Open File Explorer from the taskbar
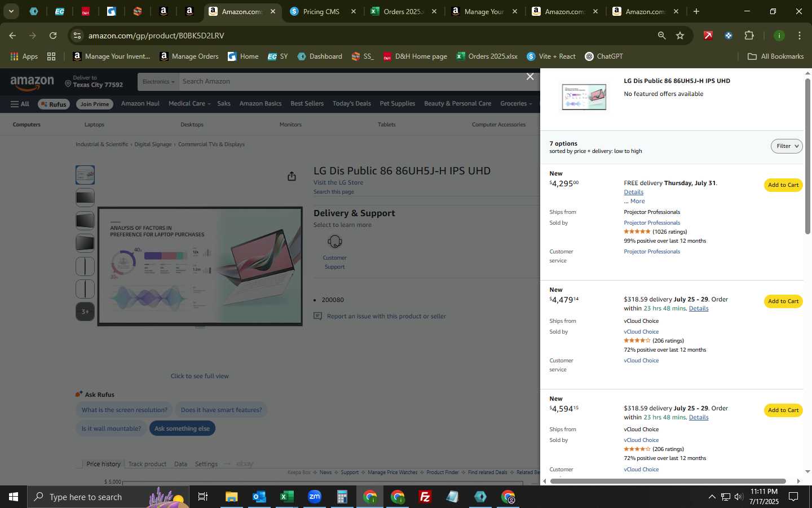 pos(231,497)
